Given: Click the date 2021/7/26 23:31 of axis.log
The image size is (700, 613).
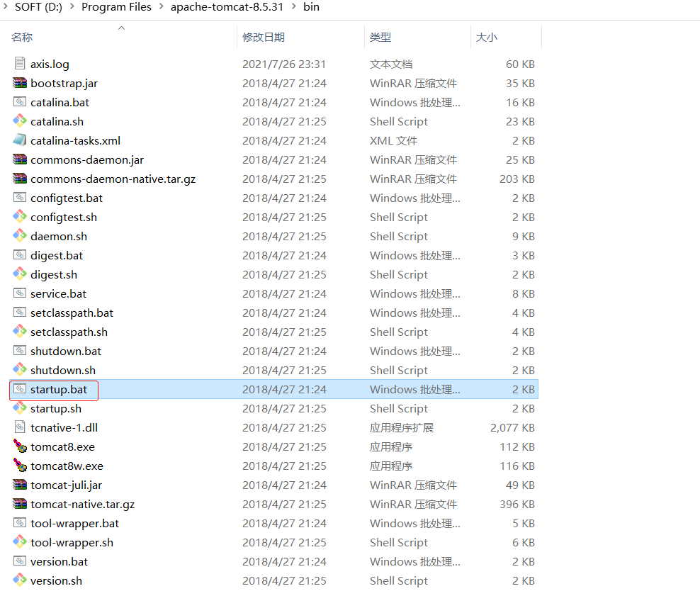Looking at the screenshot, I should [284, 64].
